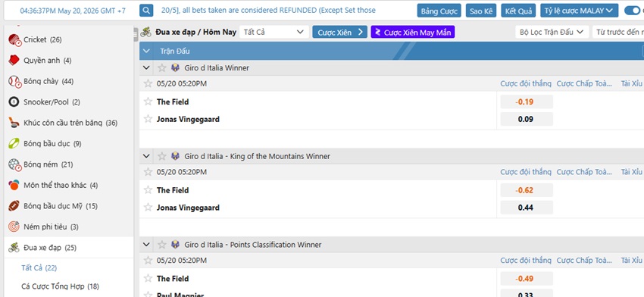Favorite the Giro d Italia Winner league star
Screen dimensions: 644x297
coord(162,67)
